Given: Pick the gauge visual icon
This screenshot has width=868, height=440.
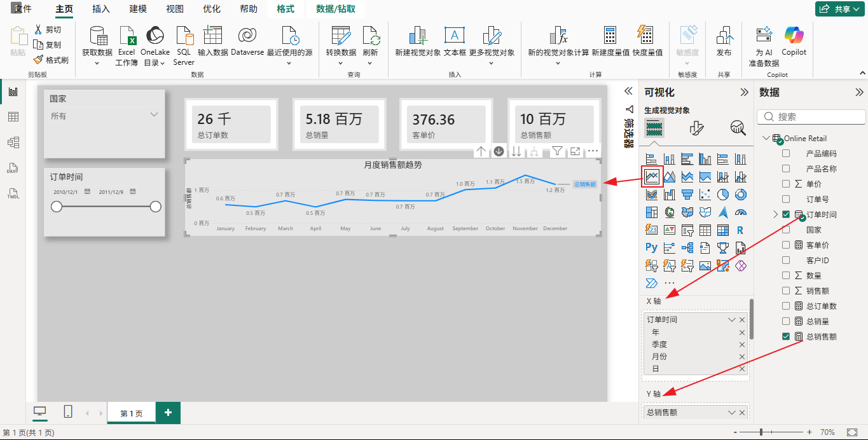Looking at the screenshot, I should tap(741, 212).
